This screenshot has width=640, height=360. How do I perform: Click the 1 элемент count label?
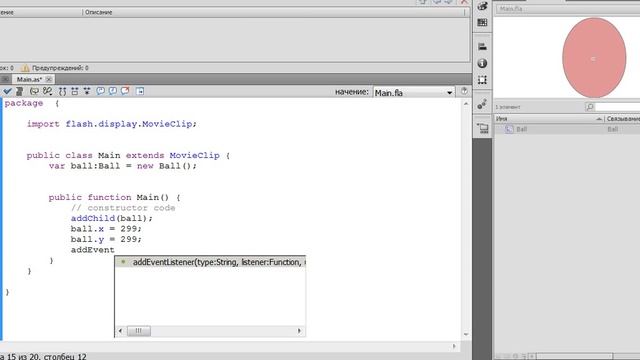pyautogui.click(x=508, y=107)
